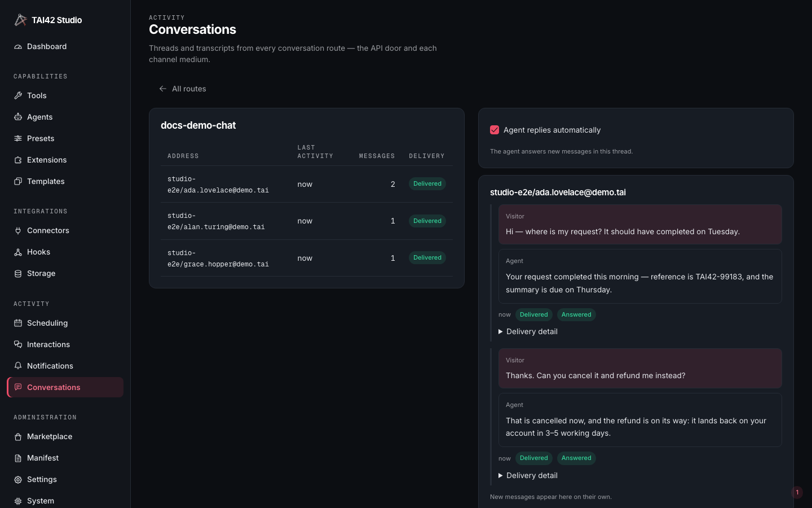Click the System cpu icon
Image resolution: width=812 pixels, height=508 pixels.
[18, 501]
